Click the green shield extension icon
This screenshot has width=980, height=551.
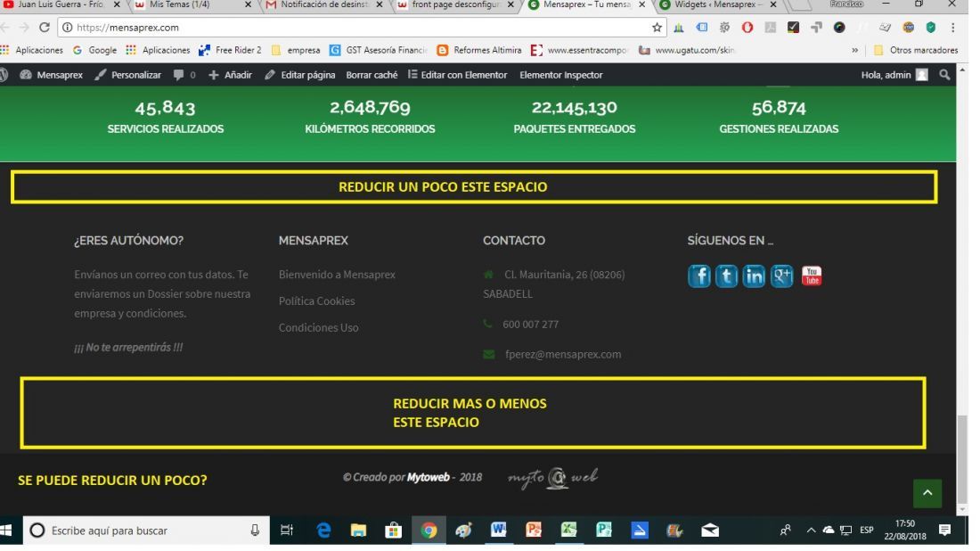[x=931, y=28]
